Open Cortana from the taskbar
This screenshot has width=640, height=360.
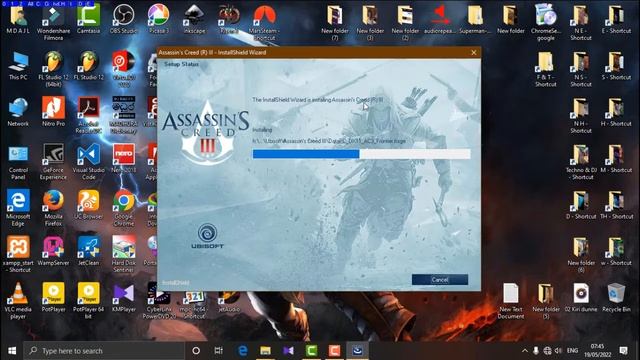point(196,351)
